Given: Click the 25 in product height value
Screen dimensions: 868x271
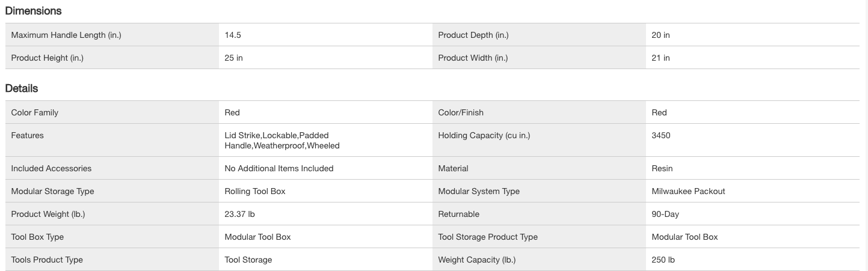Looking at the screenshot, I should pos(234,58).
